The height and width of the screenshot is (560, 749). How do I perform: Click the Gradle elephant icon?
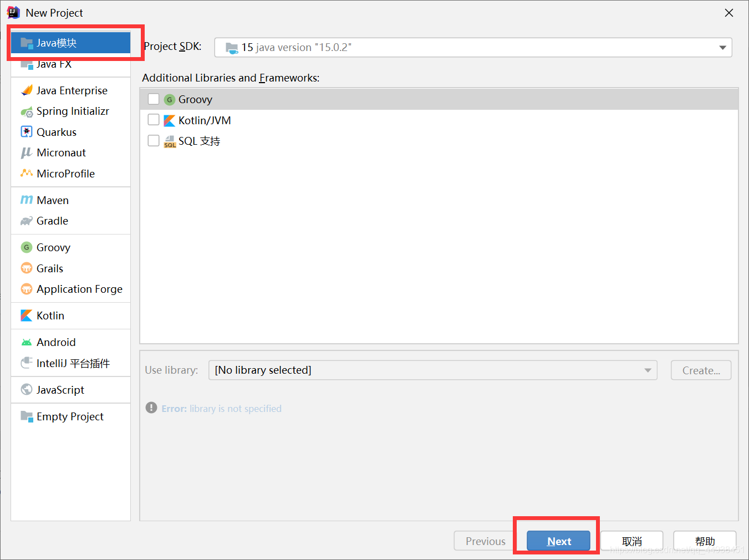(27, 221)
